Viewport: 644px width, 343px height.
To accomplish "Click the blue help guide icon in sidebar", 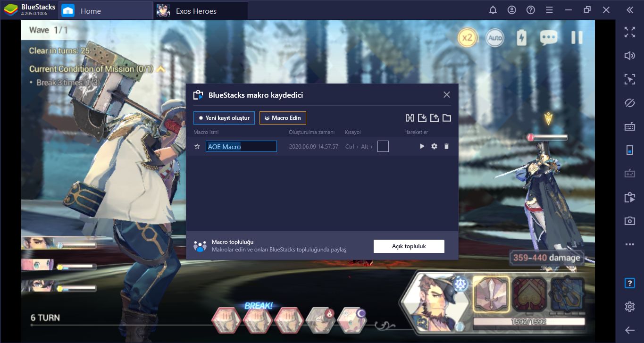I will point(630,283).
